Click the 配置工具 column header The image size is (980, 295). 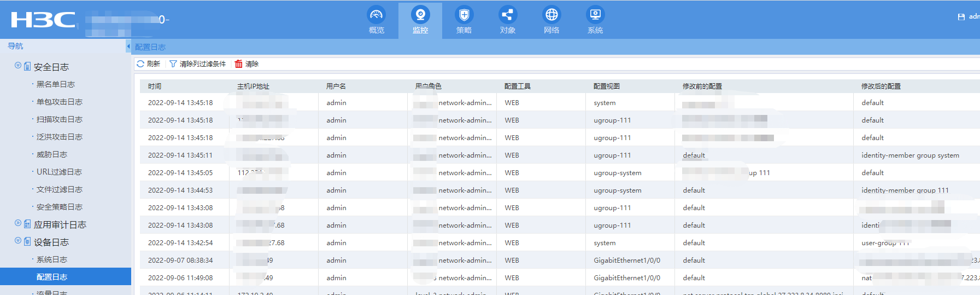coord(517,86)
